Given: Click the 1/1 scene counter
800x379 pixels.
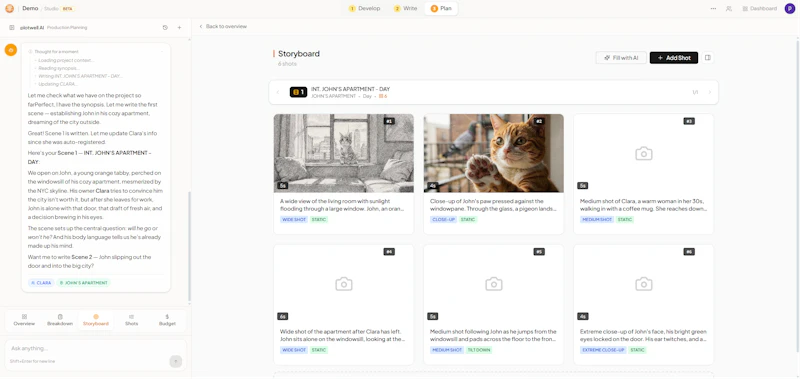Looking at the screenshot, I should tap(695, 92).
